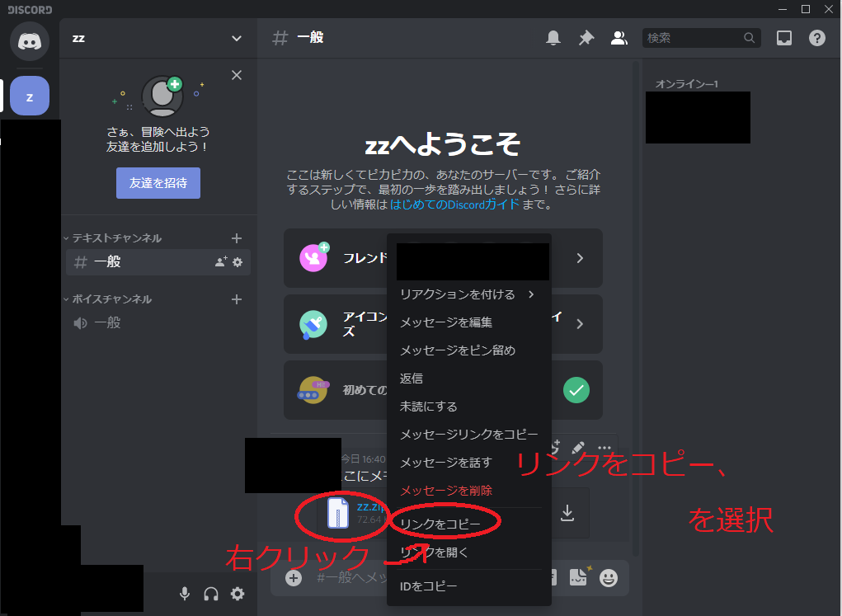Maximize the Discord window
This screenshot has height=616, width=842.
(806, 9)
